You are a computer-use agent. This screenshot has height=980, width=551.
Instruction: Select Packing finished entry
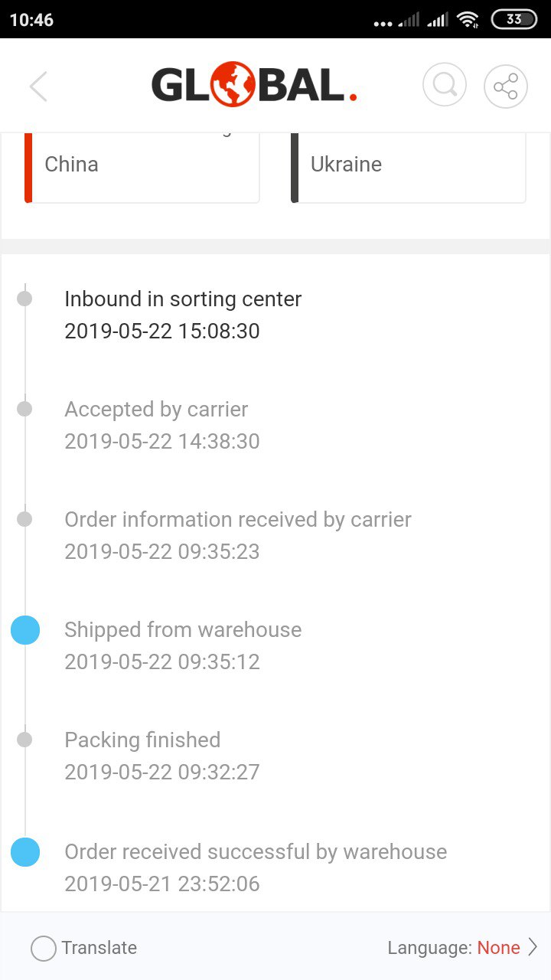162,756
